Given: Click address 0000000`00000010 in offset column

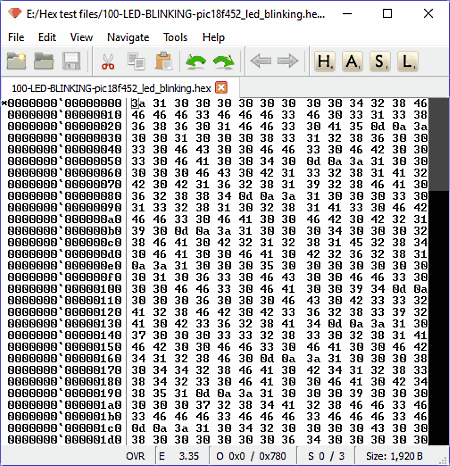Looking at the screenshot, I should coord(65,115).
